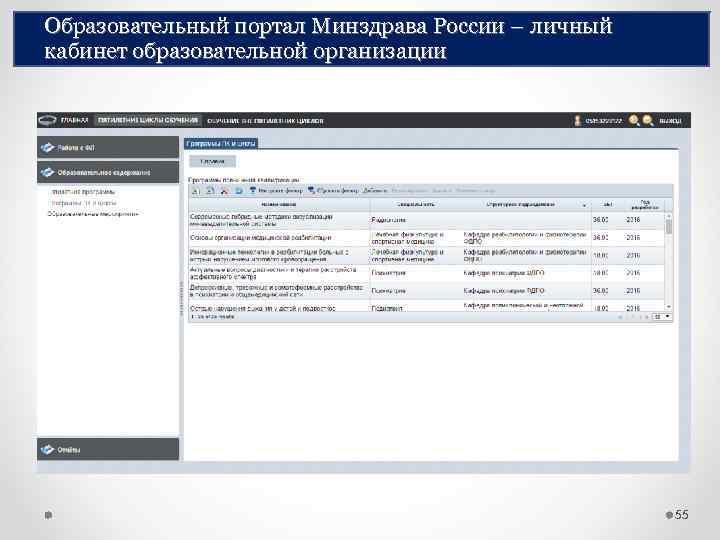Click the Главная button under the tab
Screen dimensions: 720x540
pos(212,161)
